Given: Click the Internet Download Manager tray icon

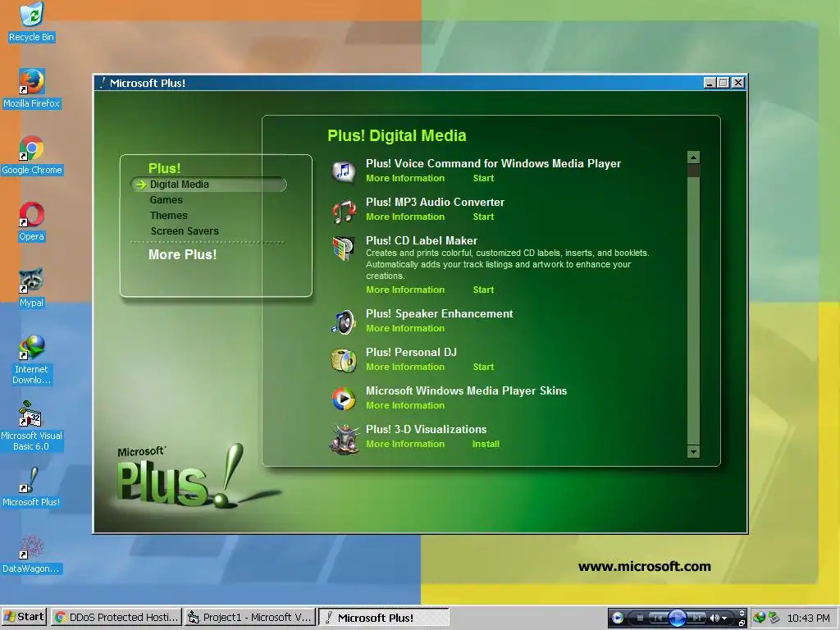Looking at the screenshot, I should (759, 618).
